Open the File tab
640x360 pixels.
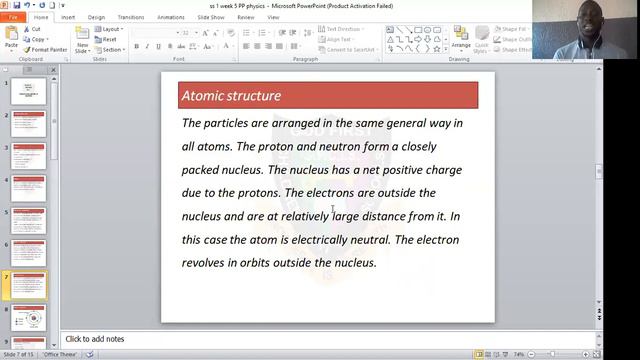click(13, 17)
